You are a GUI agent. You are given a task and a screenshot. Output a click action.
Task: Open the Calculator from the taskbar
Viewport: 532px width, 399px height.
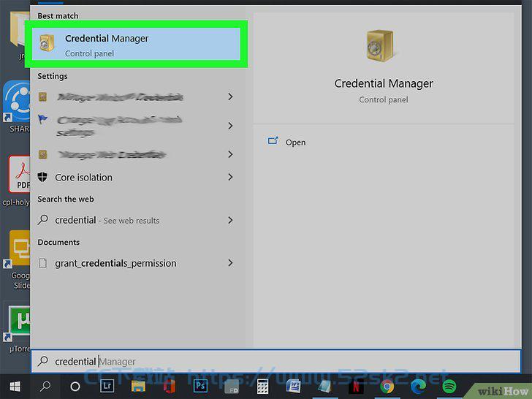[x=262, y=387]
